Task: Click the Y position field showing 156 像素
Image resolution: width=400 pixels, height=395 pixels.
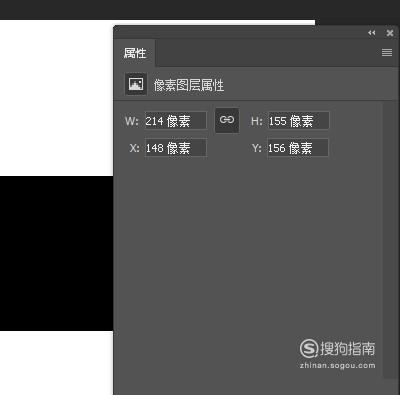Action: click(298, 148)
